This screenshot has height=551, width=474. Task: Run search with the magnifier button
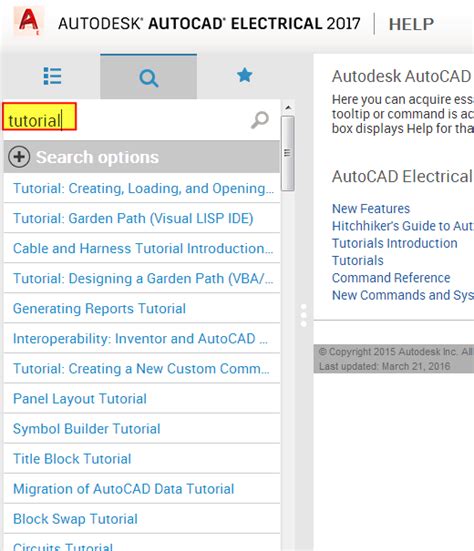pyautogui.click(x=260, y=120)
